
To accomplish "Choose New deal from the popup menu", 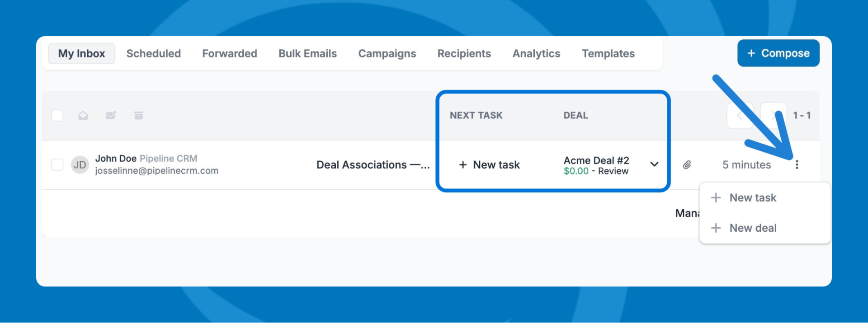I will [x=753, y=228].
